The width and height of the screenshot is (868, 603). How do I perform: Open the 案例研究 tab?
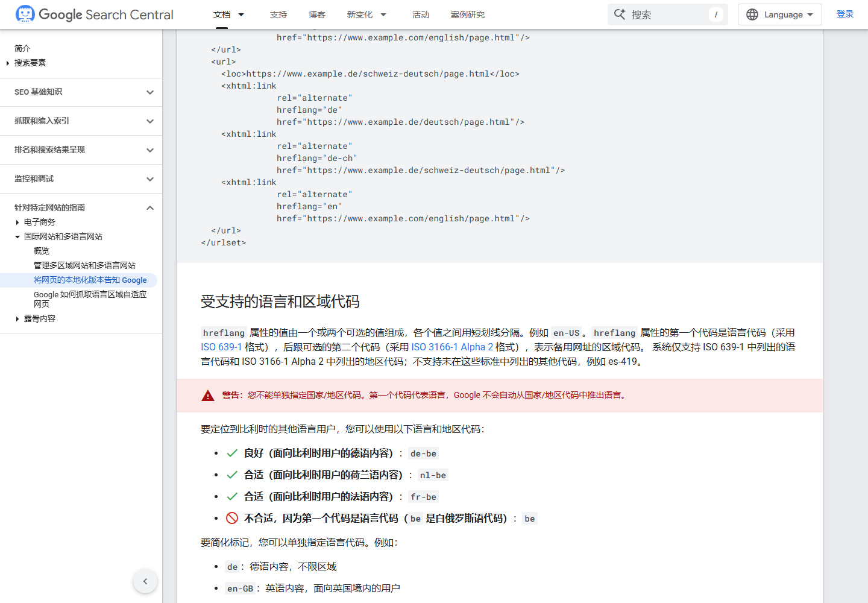coord(468,14)
